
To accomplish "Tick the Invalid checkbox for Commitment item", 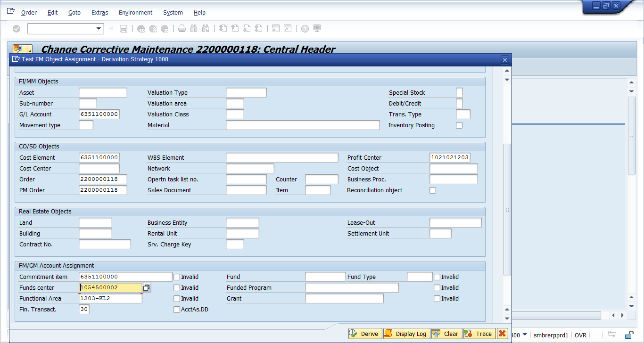I will pos(177,277).
